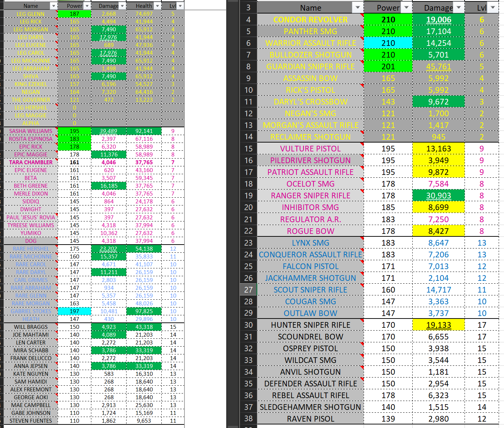Select LEG GLENN power value 187
The width and height of the screenshot is (504, 428).
click(x=74, y=14)
